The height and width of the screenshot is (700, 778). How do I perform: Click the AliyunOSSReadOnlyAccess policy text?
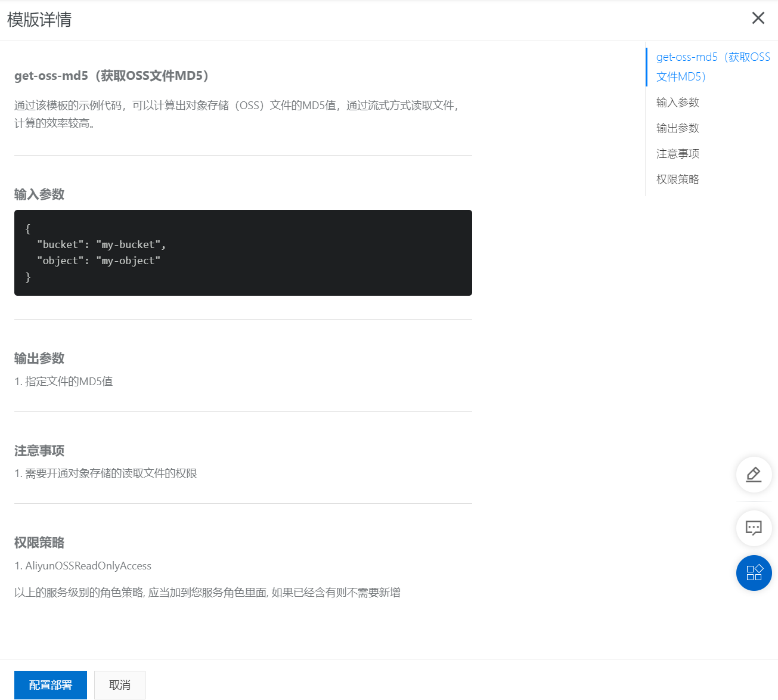pyautogui.click(x=88, y=566)
